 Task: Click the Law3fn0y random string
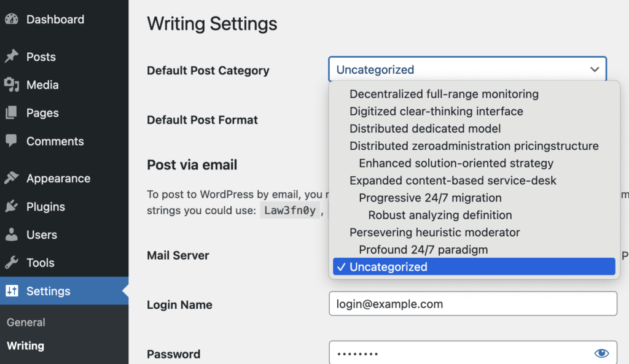click(x=290, y=211)
